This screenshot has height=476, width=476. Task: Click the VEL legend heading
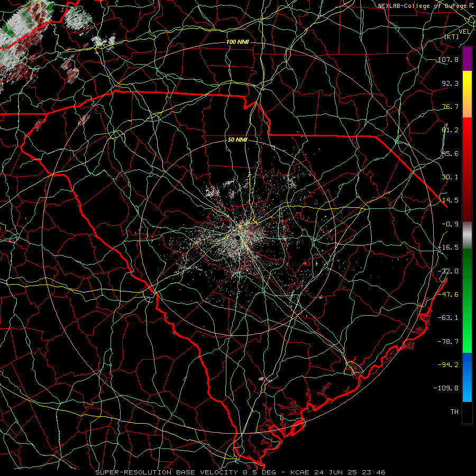tap(464, 32)
